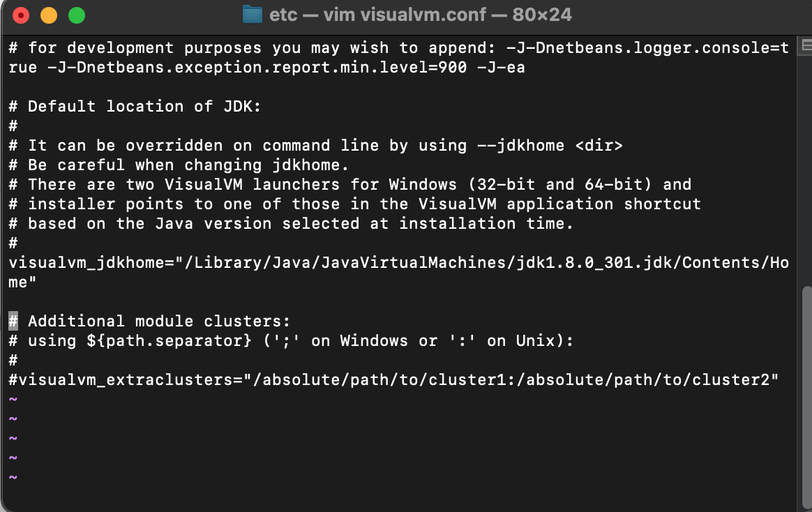
Task: Click the first tilde below the text
Action: tap(11, 398)
